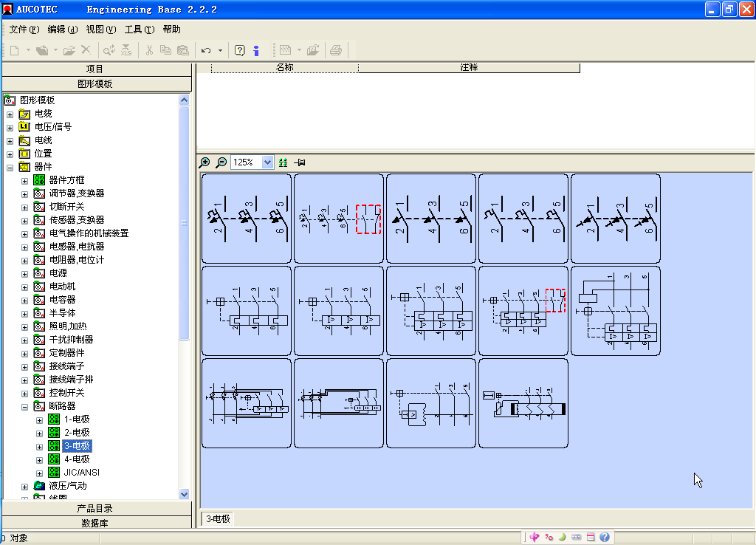Click the XLS export toolbar icon

pyautogui.click(x=126, y=50)
